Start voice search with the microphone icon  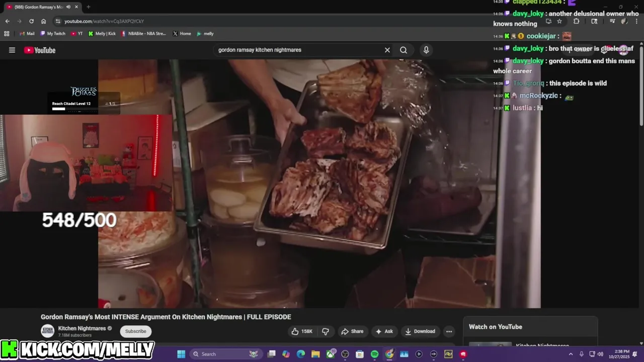[x=426, y=50]
